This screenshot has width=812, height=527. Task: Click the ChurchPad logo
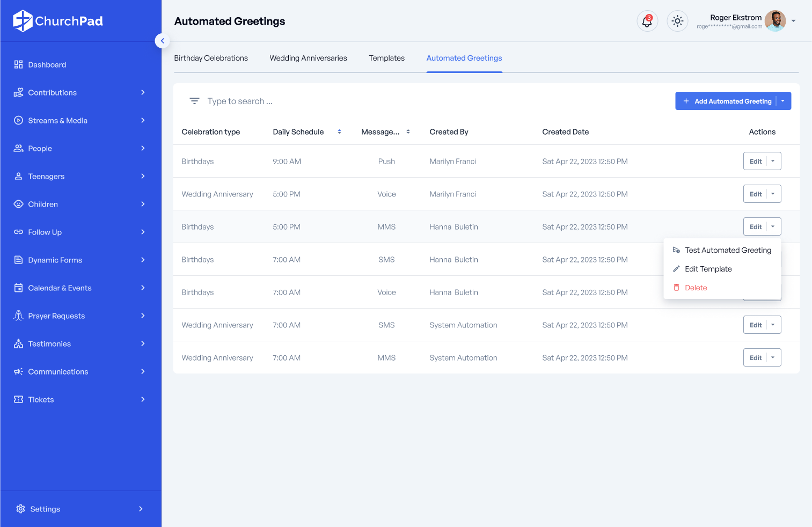coord(58,21)
